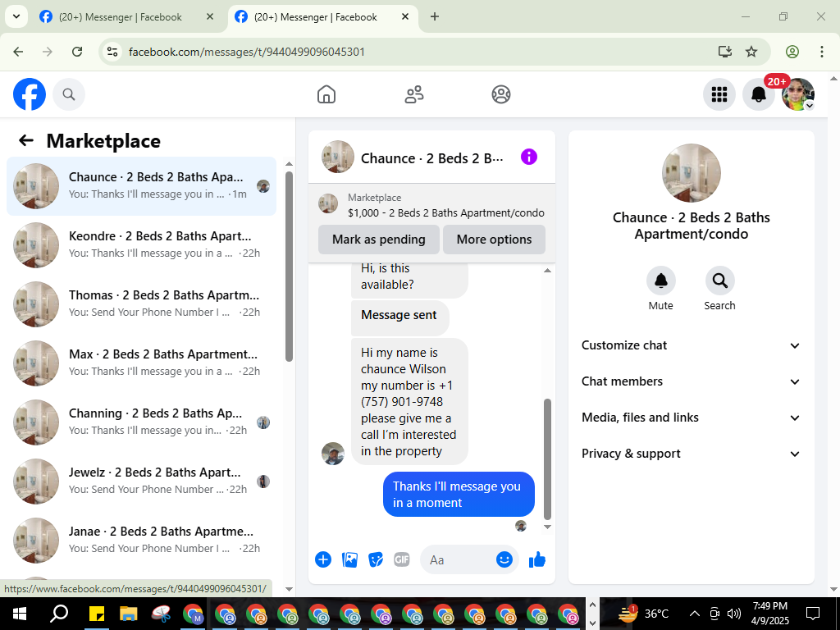Open the account profile picture menu
This screenshot has width=840, height=630.
(x=798, y=94)
